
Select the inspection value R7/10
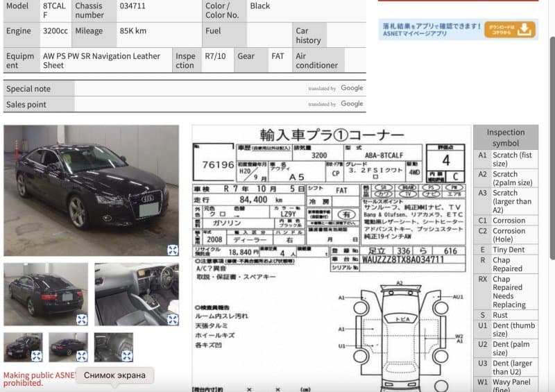215,56
